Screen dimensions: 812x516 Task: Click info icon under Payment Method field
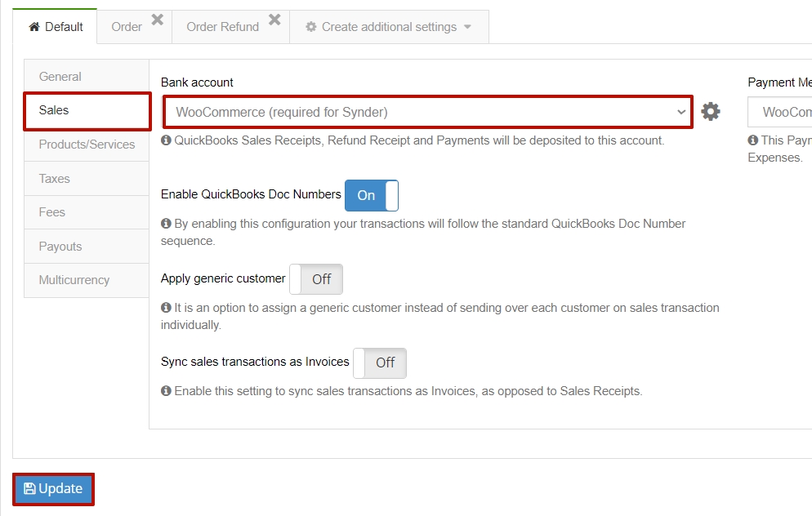(x=753, y=140)
